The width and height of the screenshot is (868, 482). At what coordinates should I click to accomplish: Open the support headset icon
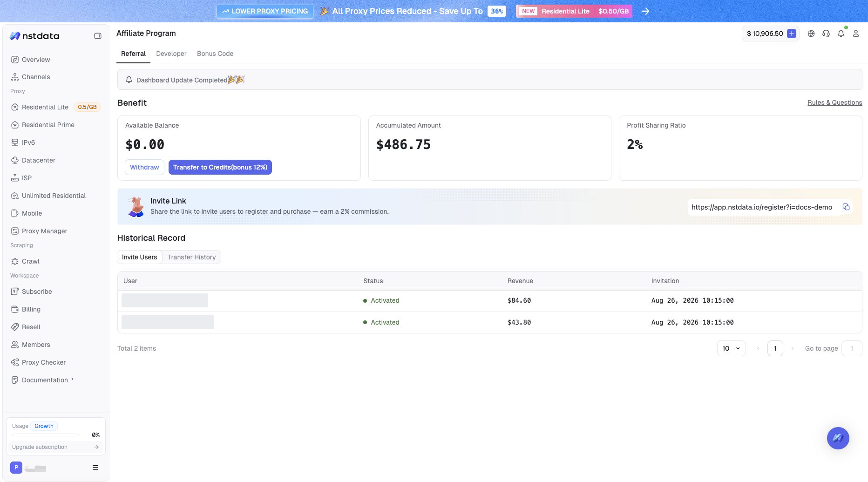[x=826, y=34]
